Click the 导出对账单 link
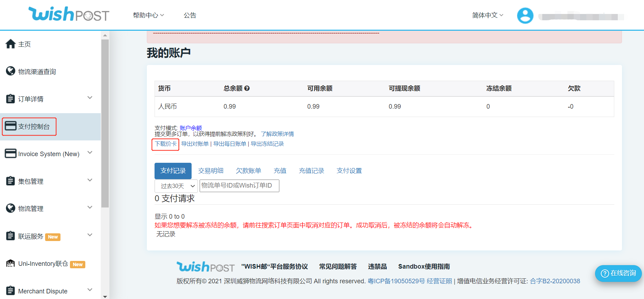This screenshot has height=299, width=644. [195, 144]
